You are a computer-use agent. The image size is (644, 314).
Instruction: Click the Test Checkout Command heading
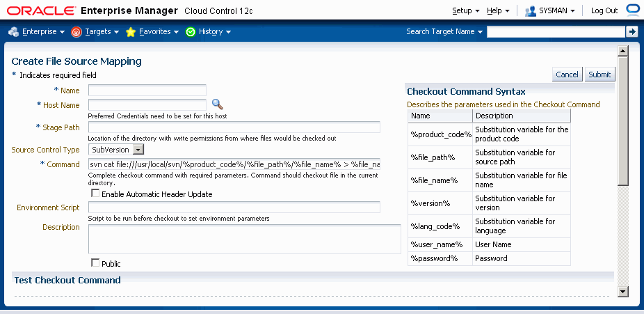(x=67, y=281)
